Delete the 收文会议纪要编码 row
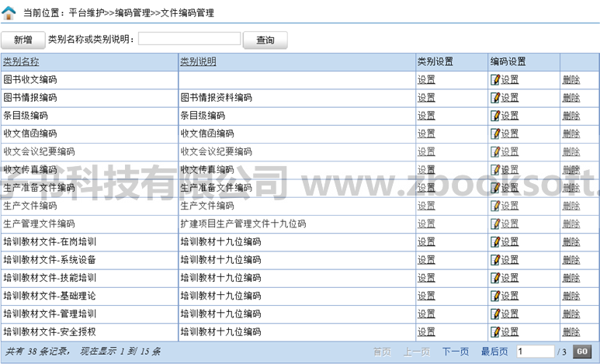The width and height of the screenshot is (600, 364). (571, 151)
